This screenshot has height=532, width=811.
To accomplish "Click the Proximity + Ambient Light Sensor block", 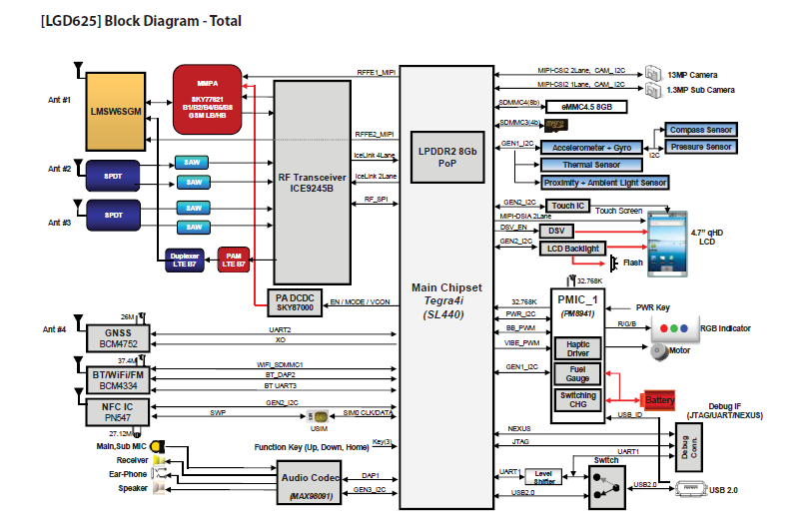I will click(x=605, y=183).
